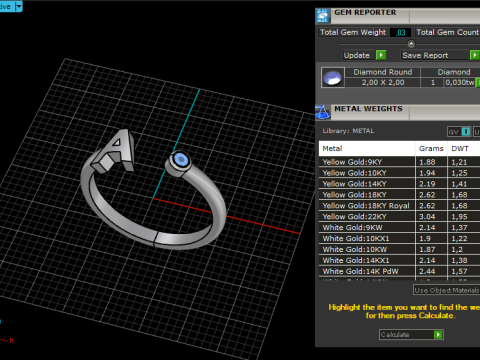Select the White Gold:14KX1 row

(399, 260)
